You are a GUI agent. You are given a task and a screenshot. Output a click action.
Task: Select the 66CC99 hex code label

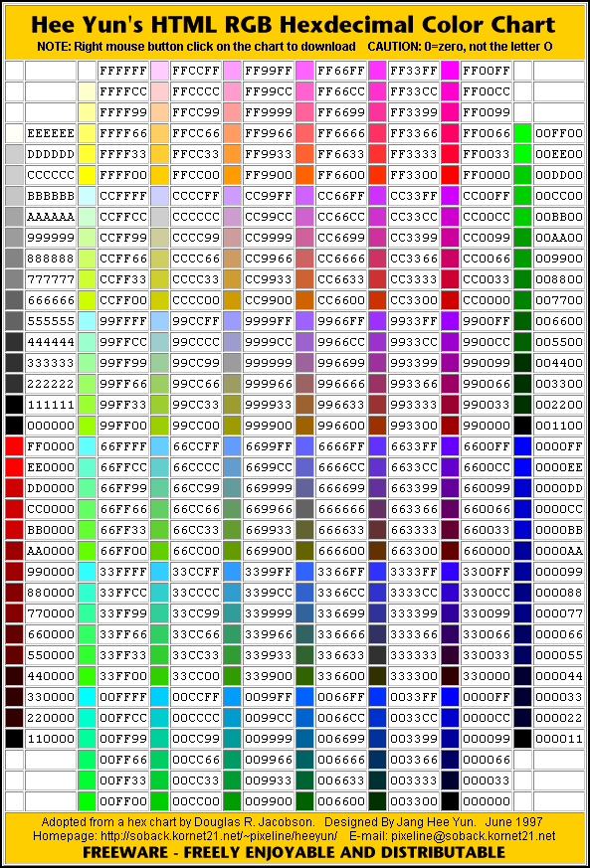point(196,488)
